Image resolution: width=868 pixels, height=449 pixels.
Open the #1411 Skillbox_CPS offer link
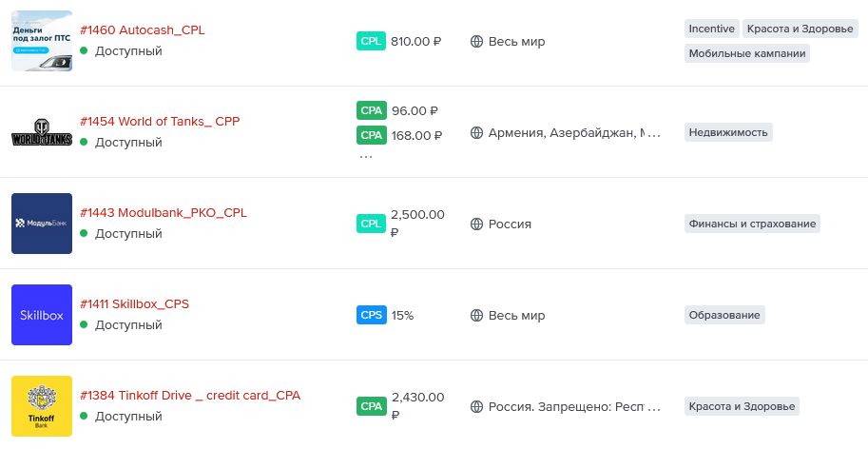[x=134, y=304]
